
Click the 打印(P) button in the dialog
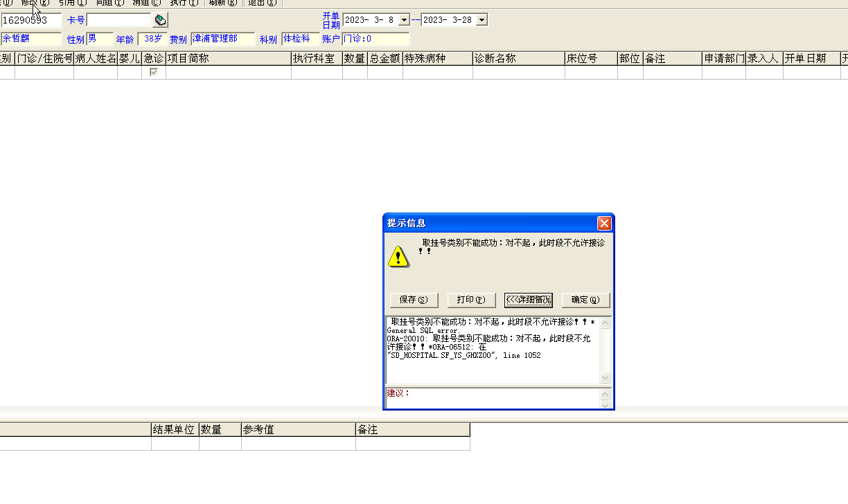click(x=471, y=300)
